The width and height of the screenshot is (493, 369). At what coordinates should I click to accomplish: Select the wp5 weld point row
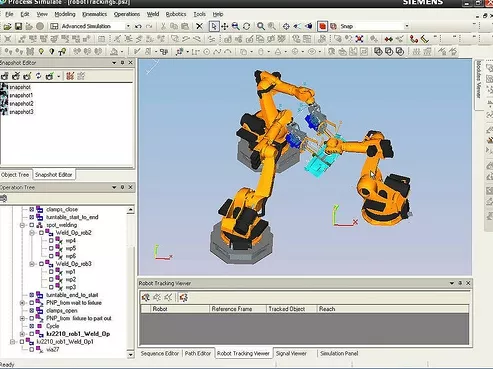[x=71, y=248]
